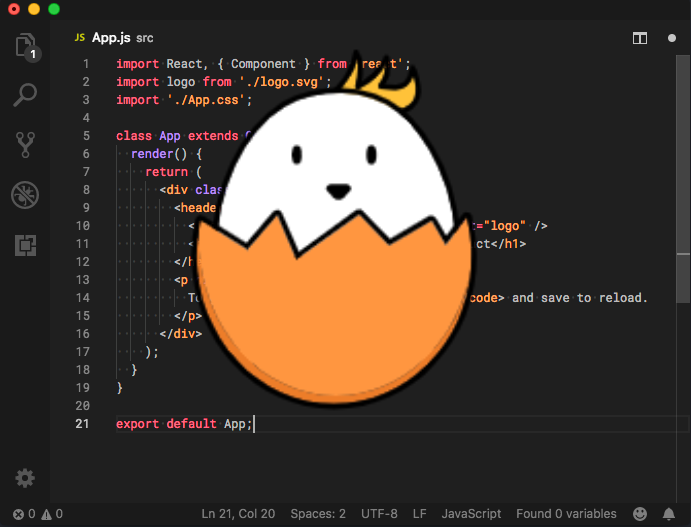
Task: Click 'render() {' on line 6
Action: tap(167, 153)
